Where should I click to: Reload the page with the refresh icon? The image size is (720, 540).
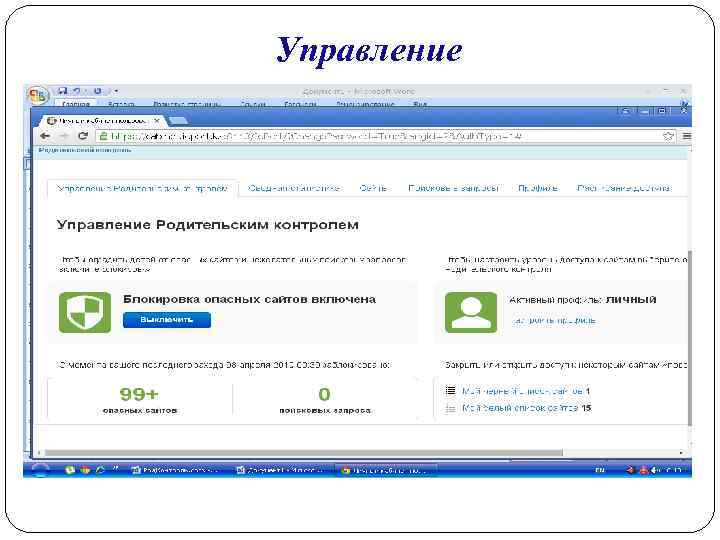pos(83,136)
